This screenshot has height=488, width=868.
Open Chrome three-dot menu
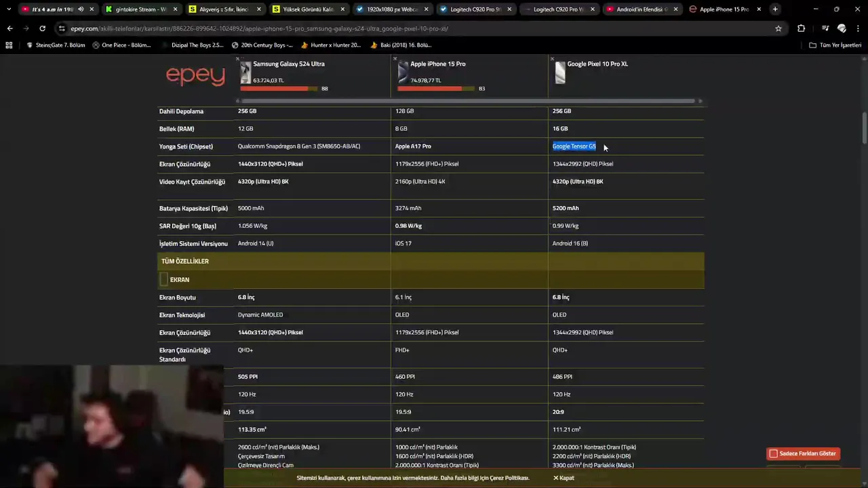tap(859, 28)
